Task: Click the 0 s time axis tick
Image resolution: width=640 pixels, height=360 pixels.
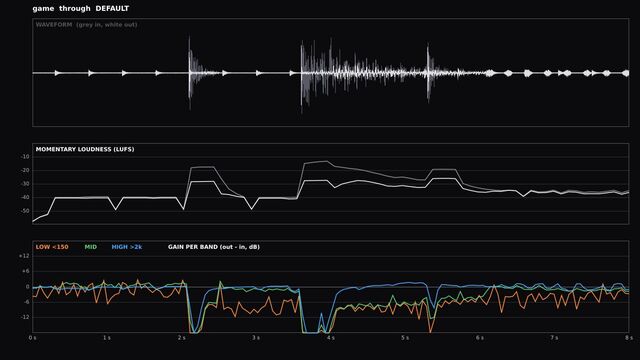Action: (33, 338)
